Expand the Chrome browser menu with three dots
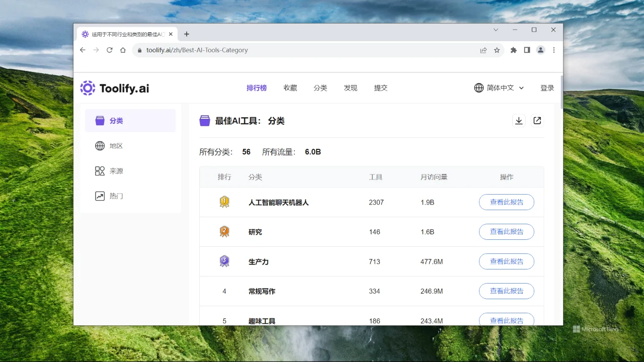 point(553,50)
